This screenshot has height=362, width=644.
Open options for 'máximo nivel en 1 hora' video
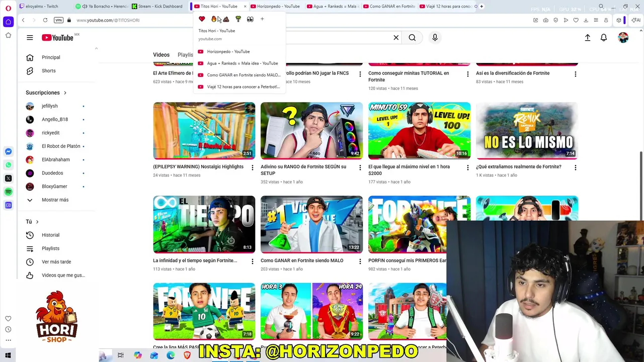click(467, 167)
